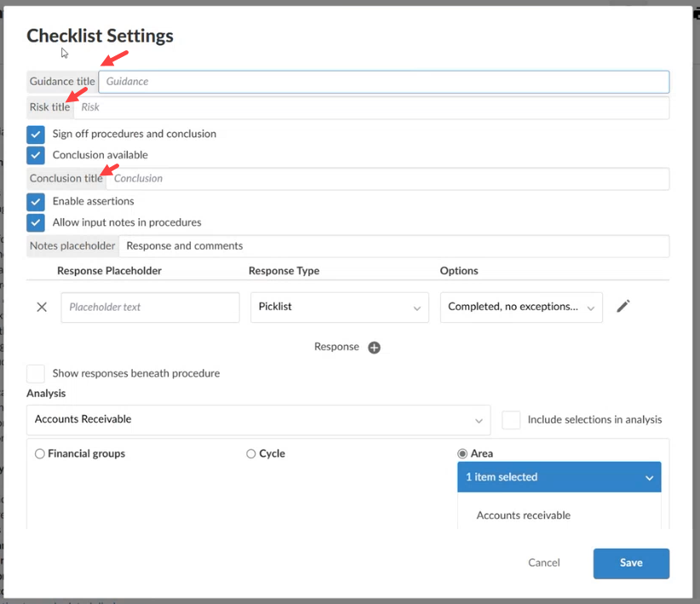The image size is (700, 604).
Task: Choose the Cycle grouping option
Action: [x=251, y=453]
